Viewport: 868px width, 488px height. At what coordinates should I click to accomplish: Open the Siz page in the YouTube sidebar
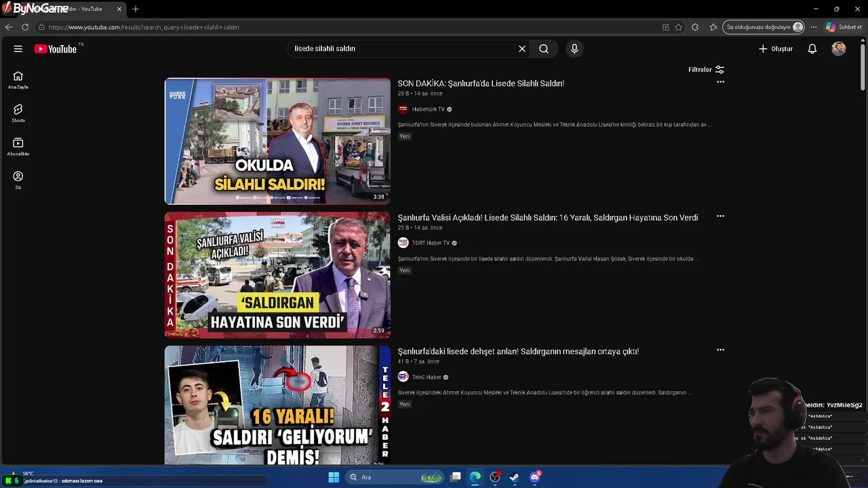[18, 180]
